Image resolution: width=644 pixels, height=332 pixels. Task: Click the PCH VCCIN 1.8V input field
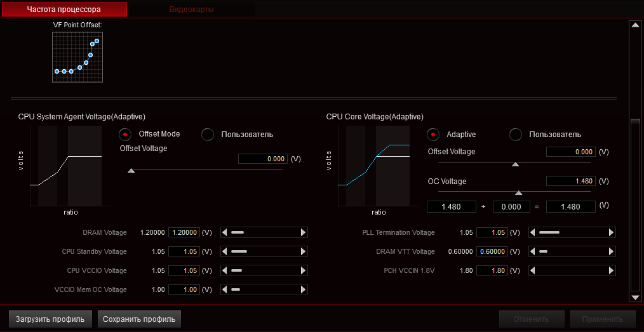pyautogui.click(x=492, y=270)
